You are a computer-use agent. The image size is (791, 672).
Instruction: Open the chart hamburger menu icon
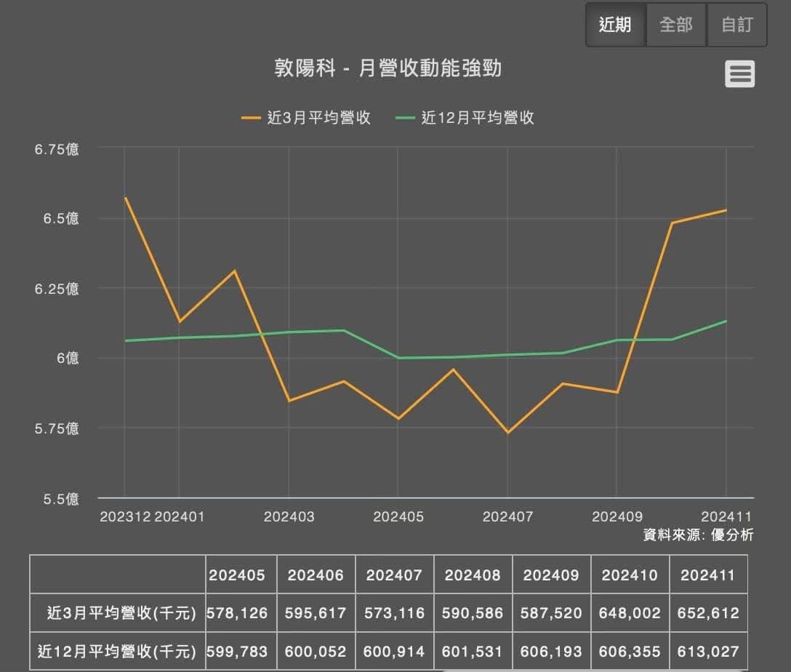[739, 73]
